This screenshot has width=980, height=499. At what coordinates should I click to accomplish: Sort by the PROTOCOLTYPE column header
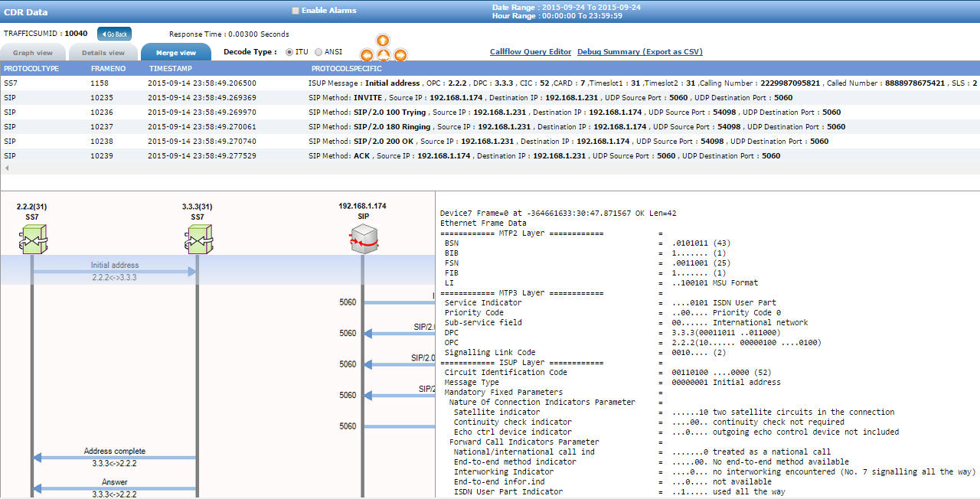[31, 69]
